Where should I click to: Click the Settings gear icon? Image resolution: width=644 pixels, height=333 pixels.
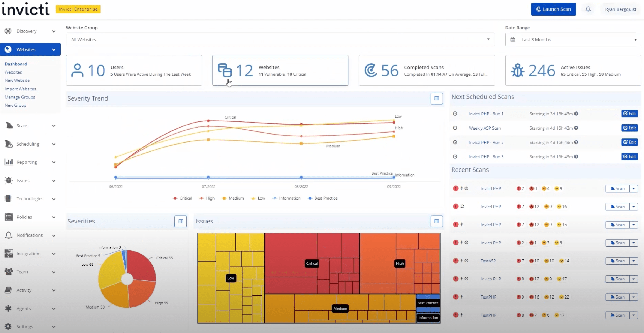[x=8, y=327]
